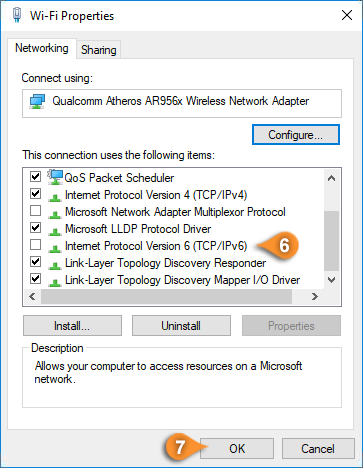
Task: Toggle Topology Discovery Mapper I/O Driver checkbox
Action: [x=35, y=279]
